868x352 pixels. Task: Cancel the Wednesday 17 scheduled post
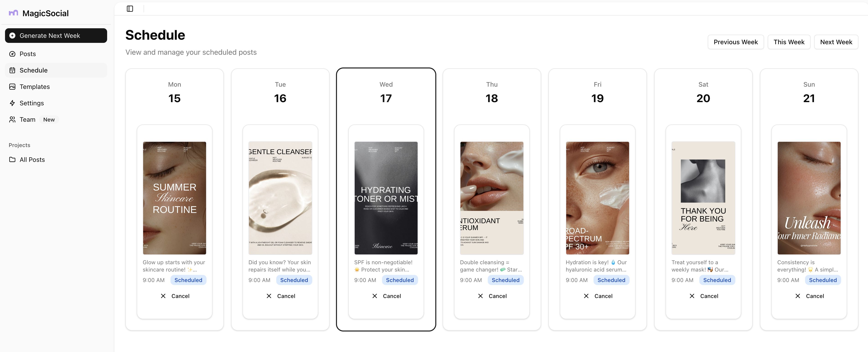pos(386,296)
